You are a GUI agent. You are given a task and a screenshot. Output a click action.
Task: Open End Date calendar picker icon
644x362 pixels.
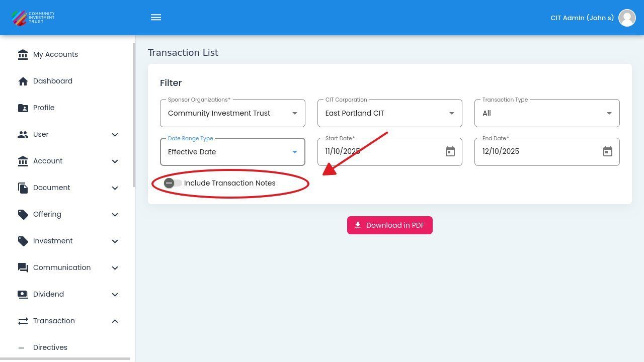click(x=608, y=152)
